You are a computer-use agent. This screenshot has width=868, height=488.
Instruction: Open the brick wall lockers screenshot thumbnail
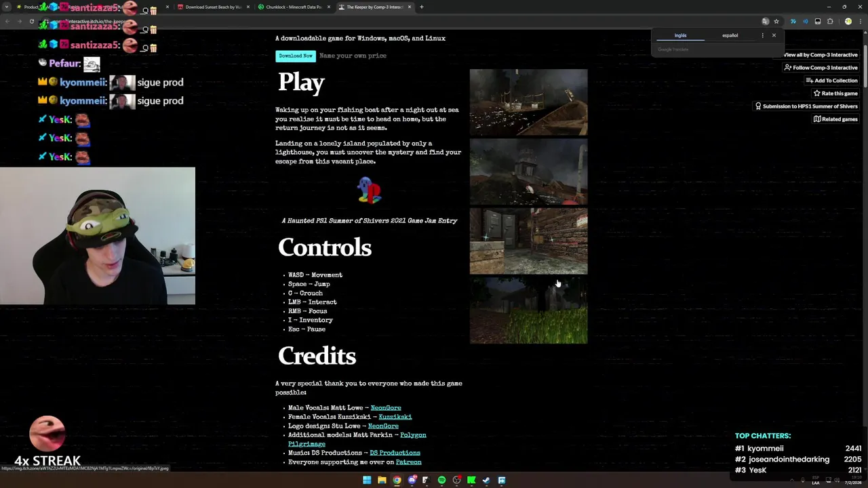click(528, 241)
